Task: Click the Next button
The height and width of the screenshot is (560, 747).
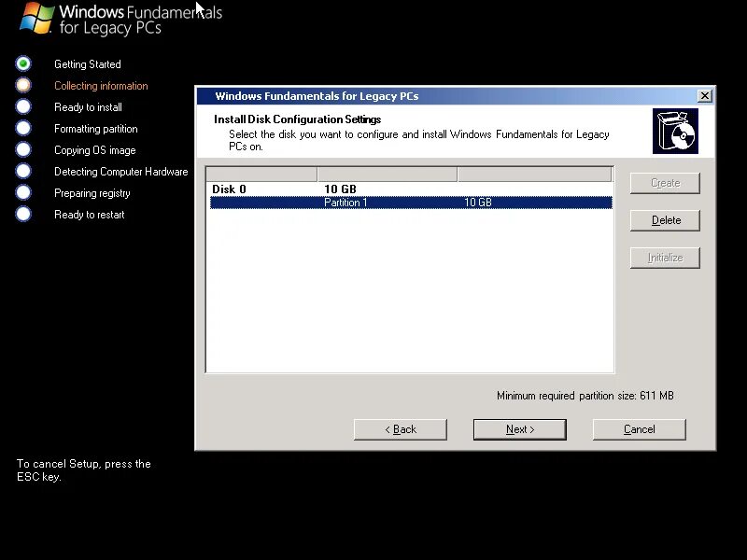Action: pos(520,429)
